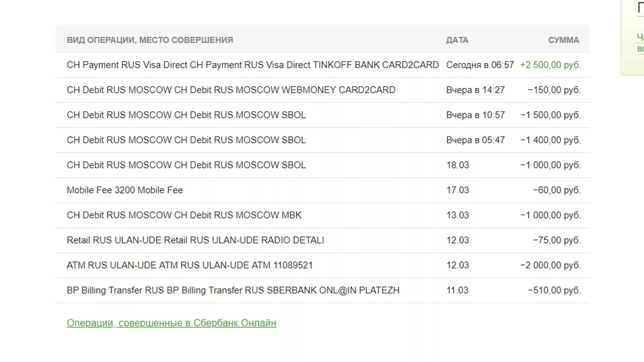The width and height of the screenshot is (644, 362).
Task: Click the WEBMONEY CARD2CARD debit transaction
Action: 231,90
